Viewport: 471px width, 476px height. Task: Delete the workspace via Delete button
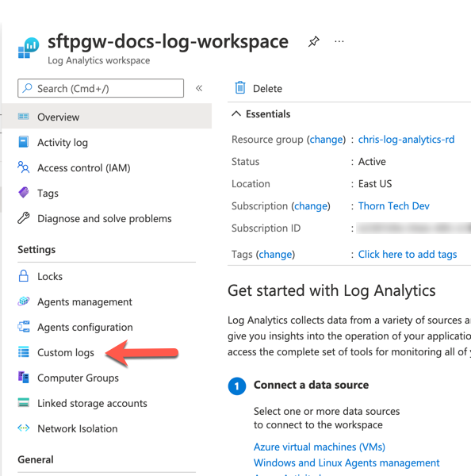click(x=258, y=88)
